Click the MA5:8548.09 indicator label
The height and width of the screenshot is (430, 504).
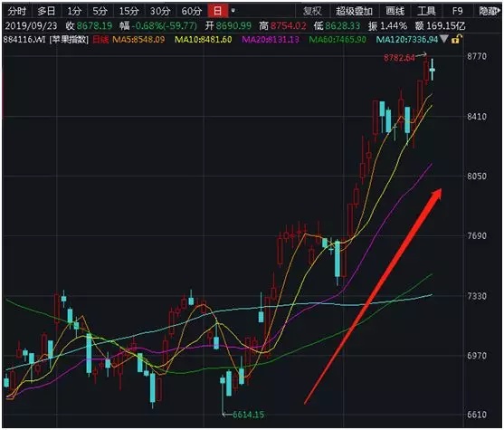point(138,40)
